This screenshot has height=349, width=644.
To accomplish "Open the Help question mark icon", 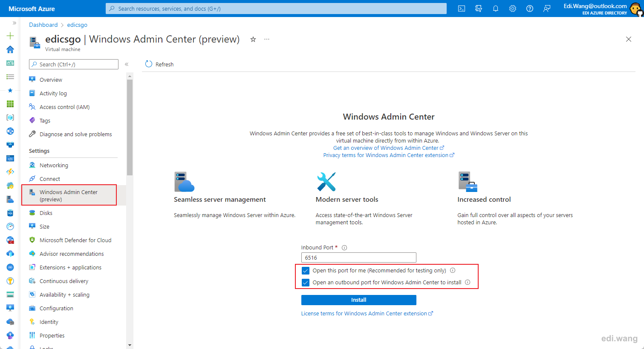I will click(530, 9).
